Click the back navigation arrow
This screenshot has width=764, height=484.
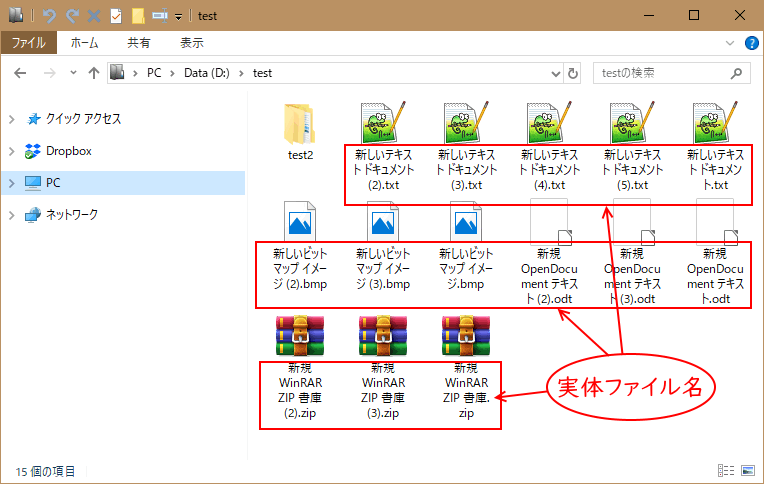[20, 73]
